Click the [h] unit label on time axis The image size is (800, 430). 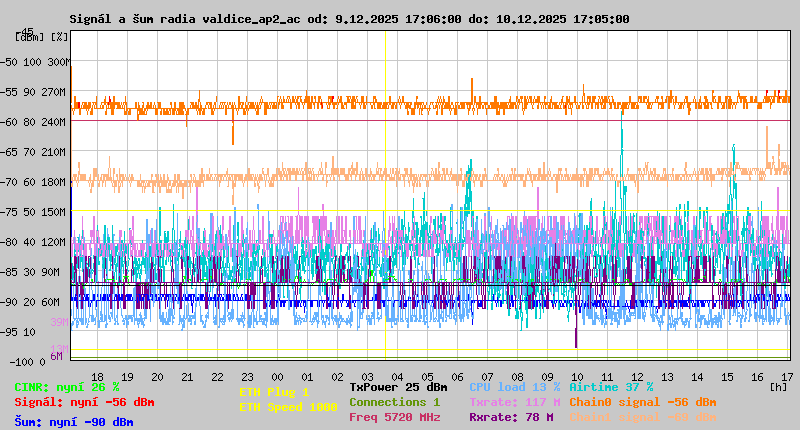[778, 387]
